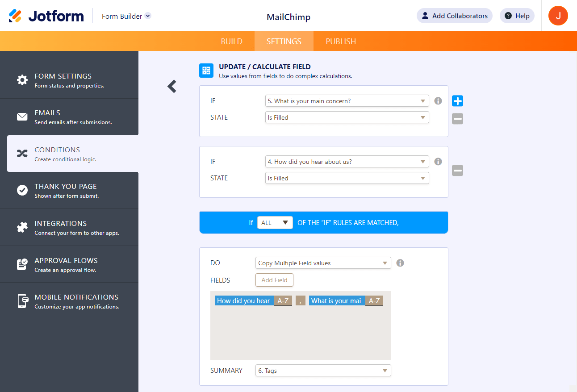Click the Add Collaborators button
The image size is (577, 392).
[x=455, y=16]
